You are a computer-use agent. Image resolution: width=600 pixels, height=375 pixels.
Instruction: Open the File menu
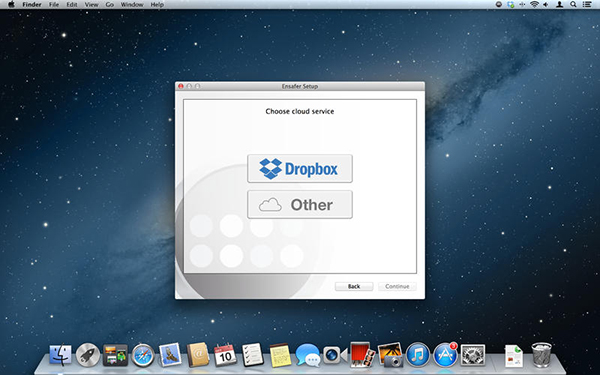[x=54, y=5]
